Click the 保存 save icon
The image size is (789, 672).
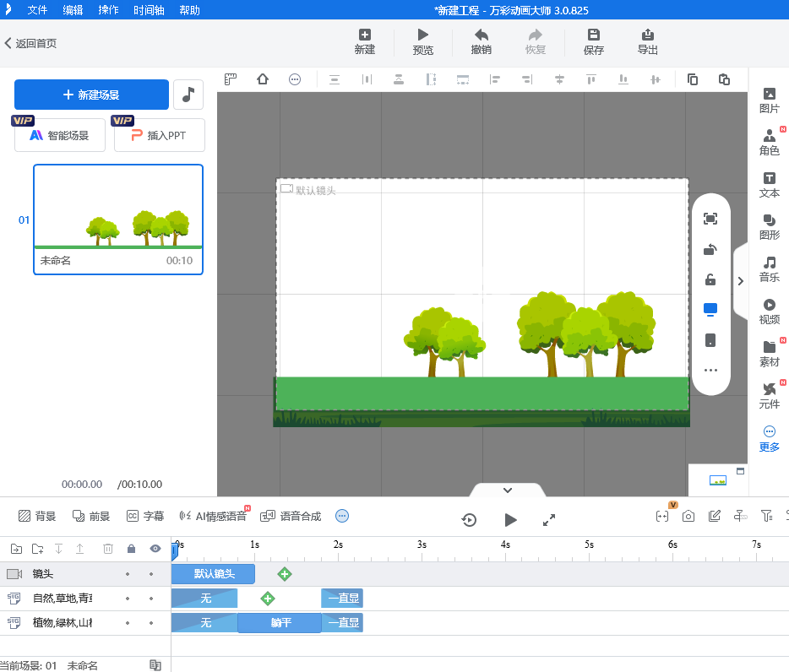[x=594, y=41]
